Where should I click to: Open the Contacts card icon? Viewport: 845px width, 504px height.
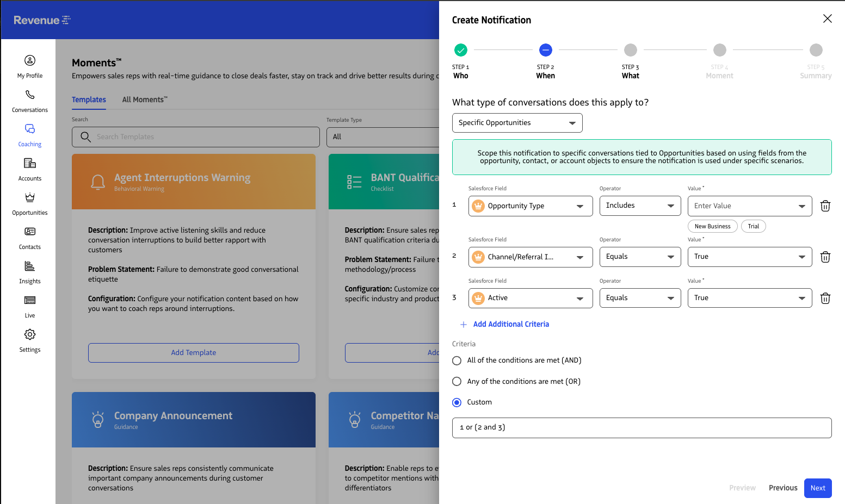click(30, 232)
